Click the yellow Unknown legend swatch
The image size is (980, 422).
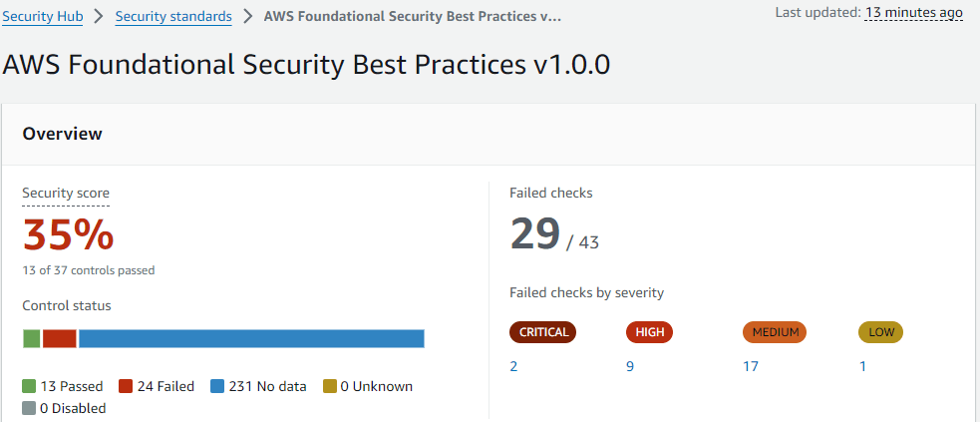point(329,386)
